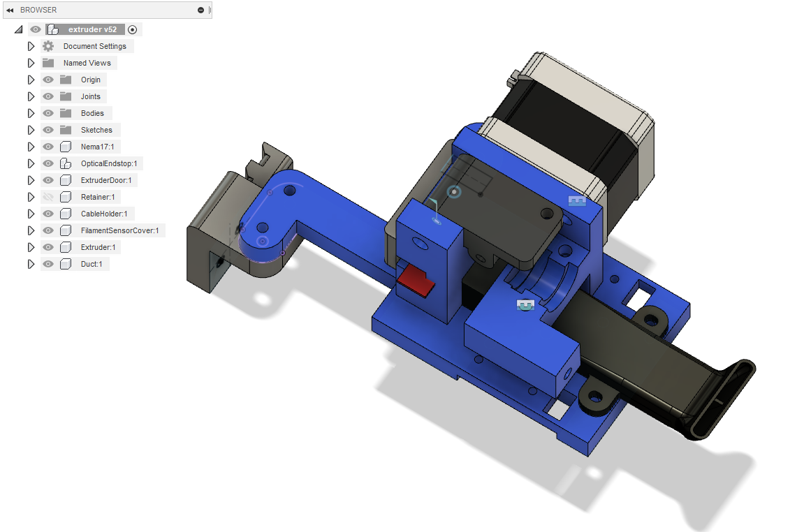Collapse the extruder v52 root node
Image resolution: width=797 pixels, height=532 pixels.
[x=18, y=29]
